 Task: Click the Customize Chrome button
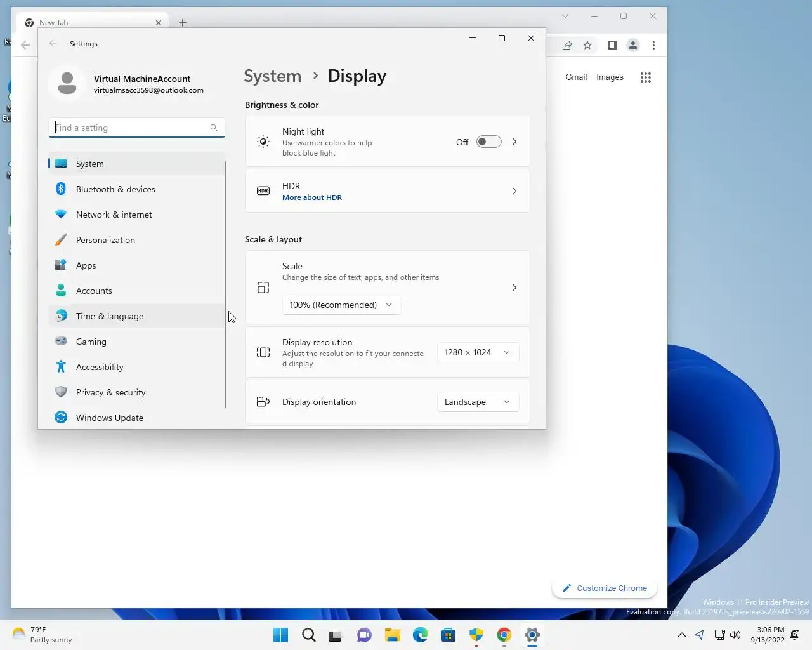[x=605, y=588]
